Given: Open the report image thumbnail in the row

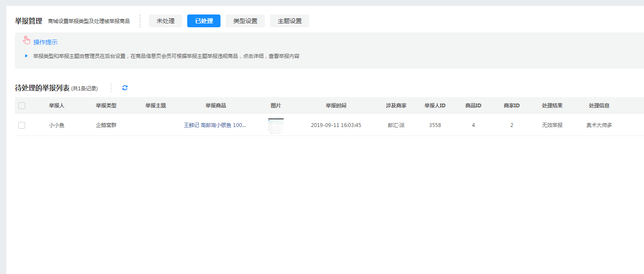Looking at the screenshot, I should coord(276,126).
